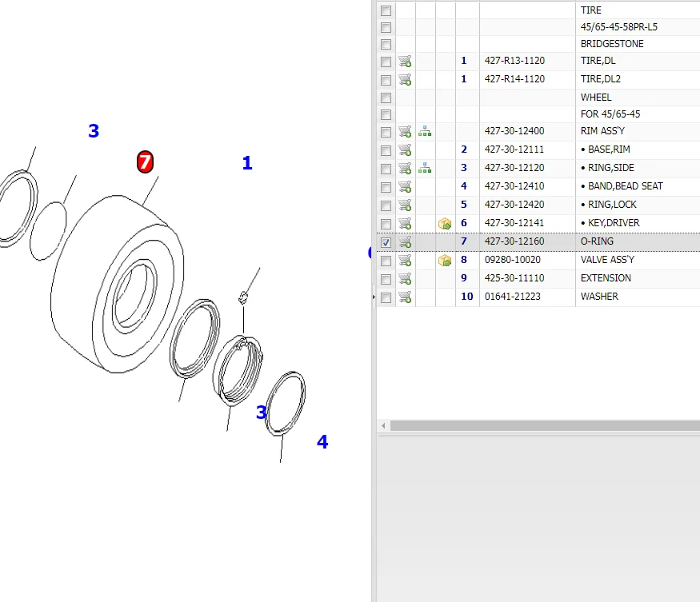Click the RING,LOCK part name
700x602 pixels.
612,205
